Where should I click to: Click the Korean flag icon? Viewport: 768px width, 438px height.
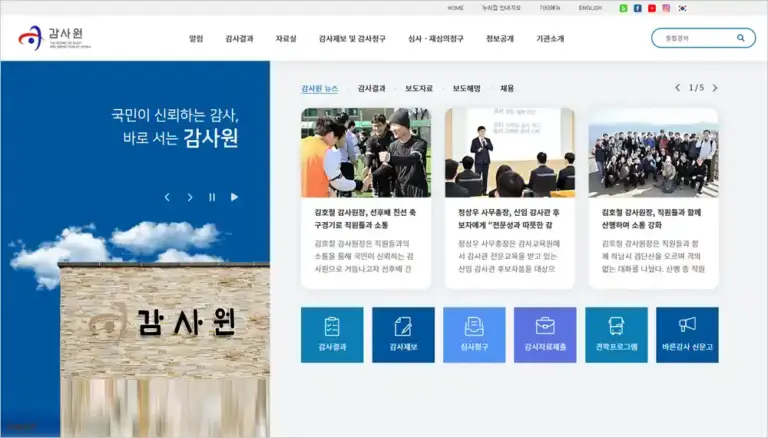pyautogui.click(x=682, y=8)
